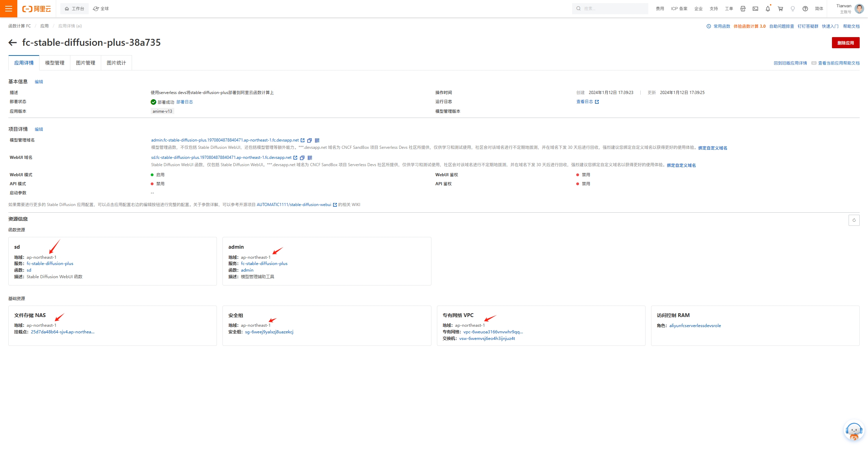868x461 pixels.
Task: Open the 工作台 workbench home button
Action: coord(74,9)
